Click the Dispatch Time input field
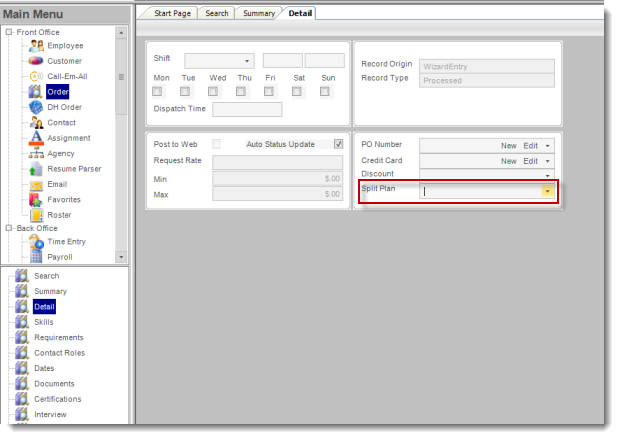 click(247, 109)
